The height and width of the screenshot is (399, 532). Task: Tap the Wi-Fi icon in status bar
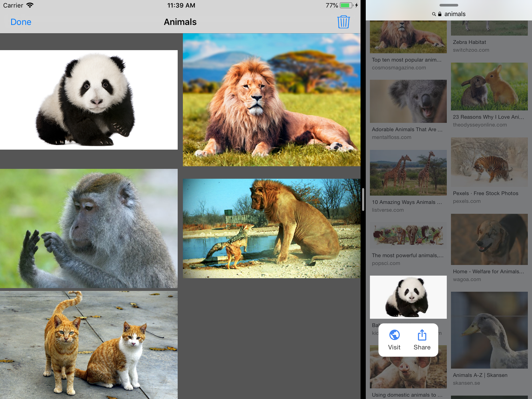pyautogui.click(x=30, y=5)
